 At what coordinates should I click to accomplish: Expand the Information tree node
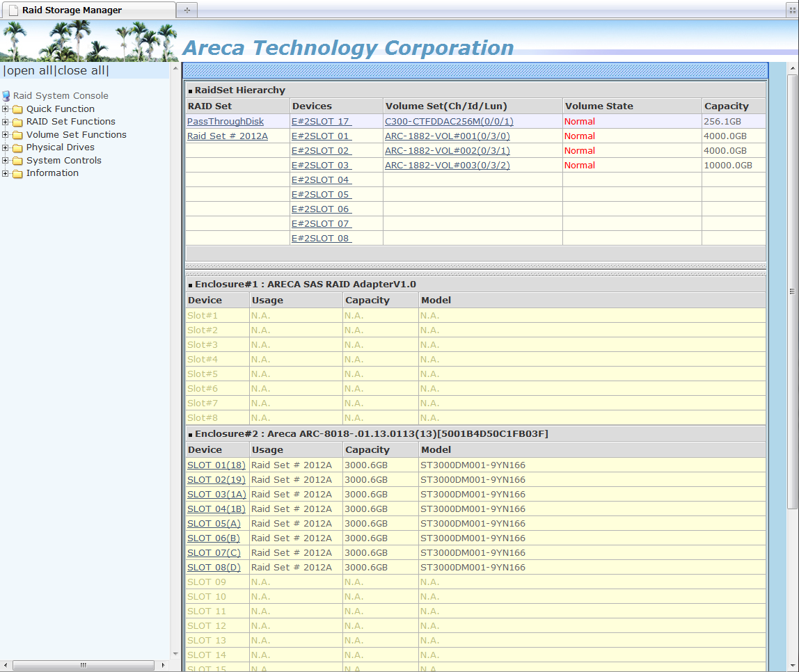click(x=6, y=173)
